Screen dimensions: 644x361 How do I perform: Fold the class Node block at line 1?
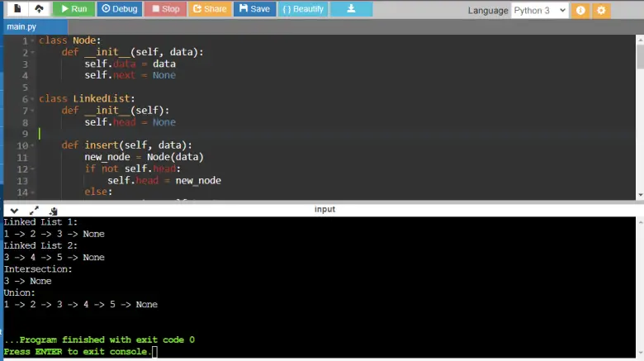[34, 41]
